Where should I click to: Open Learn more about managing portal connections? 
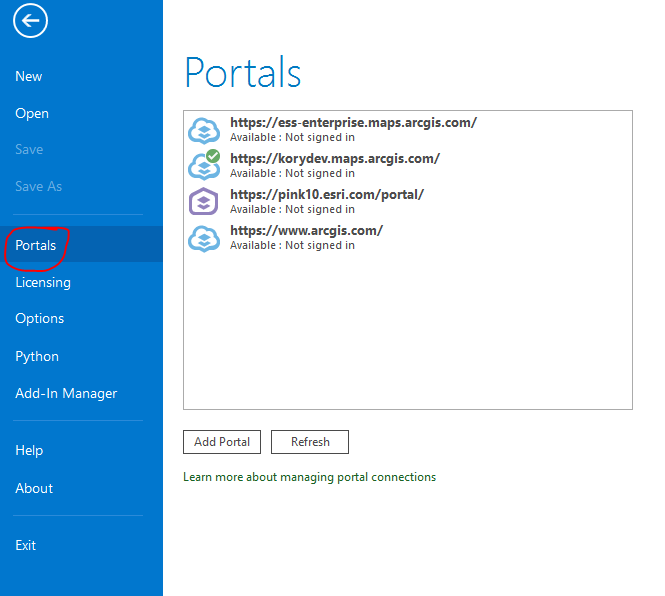pos(309,477)
